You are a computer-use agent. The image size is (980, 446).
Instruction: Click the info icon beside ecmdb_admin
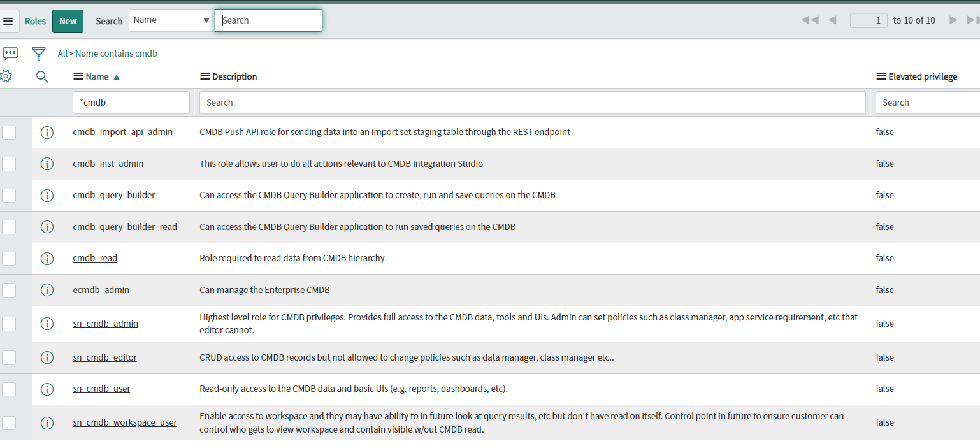point(47,290)
